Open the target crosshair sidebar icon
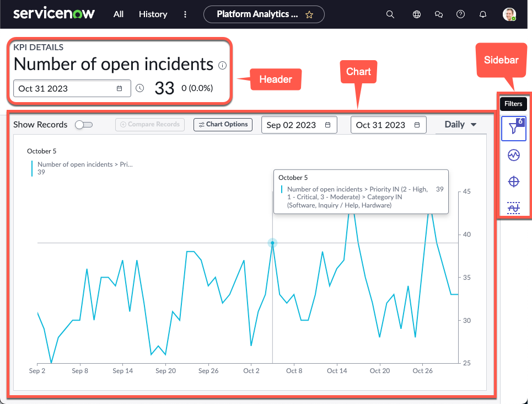 tap(514, 182)
